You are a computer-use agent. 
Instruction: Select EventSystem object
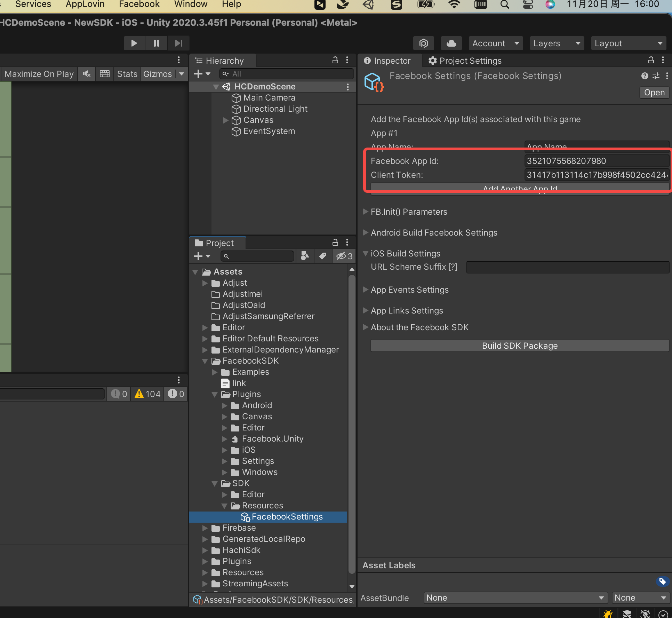269,131
